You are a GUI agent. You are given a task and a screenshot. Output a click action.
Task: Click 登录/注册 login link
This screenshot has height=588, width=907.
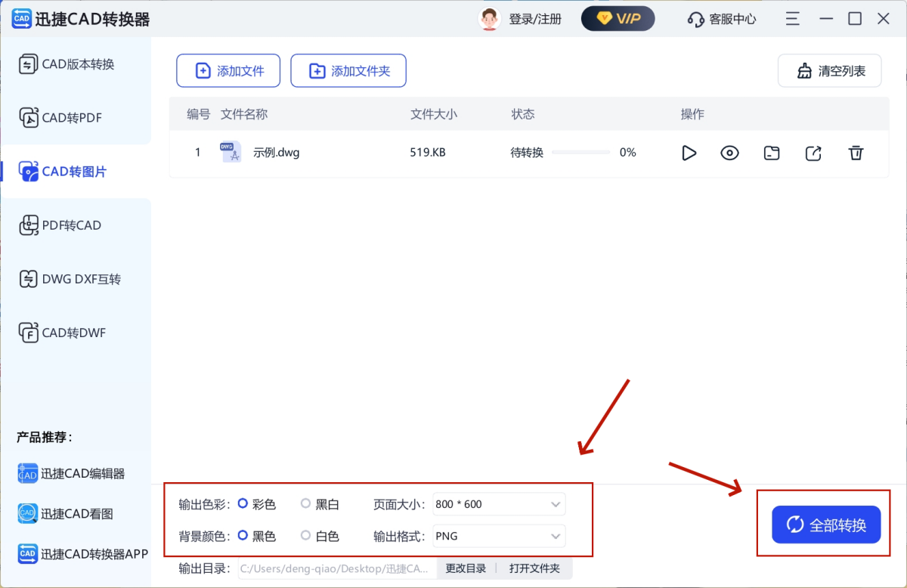(x=535, y=19)
